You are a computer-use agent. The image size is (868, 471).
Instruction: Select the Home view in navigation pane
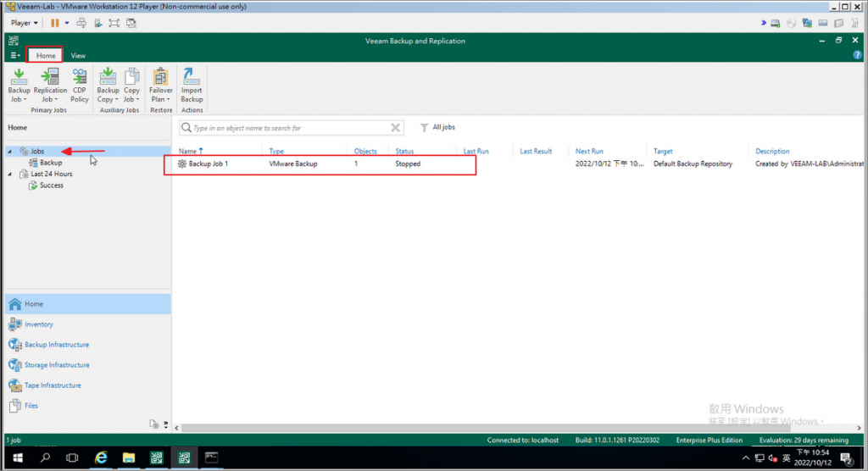(x=88, y=304)
